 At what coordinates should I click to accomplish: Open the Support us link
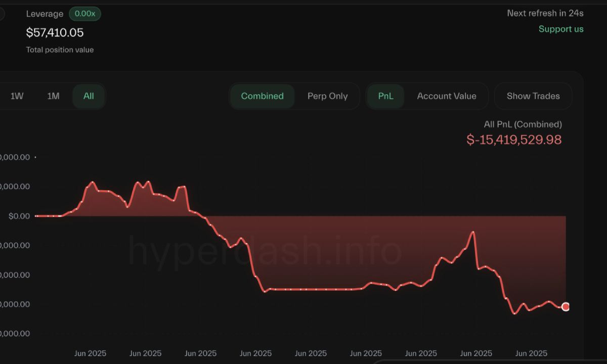tap(561, 29)
